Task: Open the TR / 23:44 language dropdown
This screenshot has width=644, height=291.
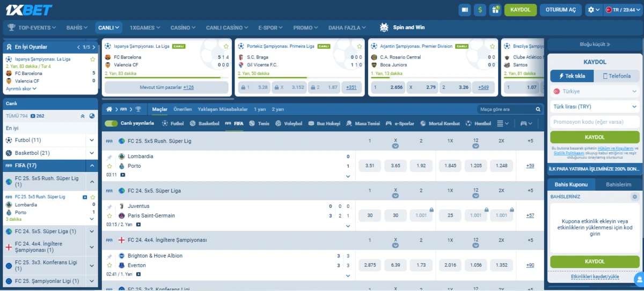Action: (x=622, y=10)
